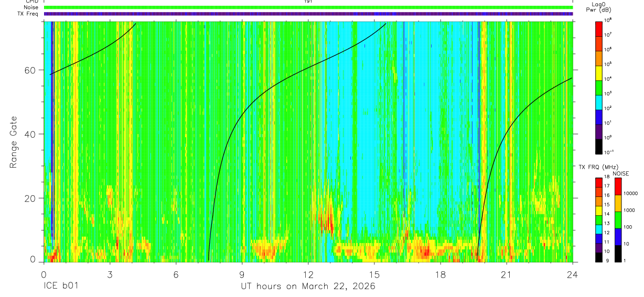Click the x-axis tick label '3'
This screenshot has width=644, height=297.
110,274
